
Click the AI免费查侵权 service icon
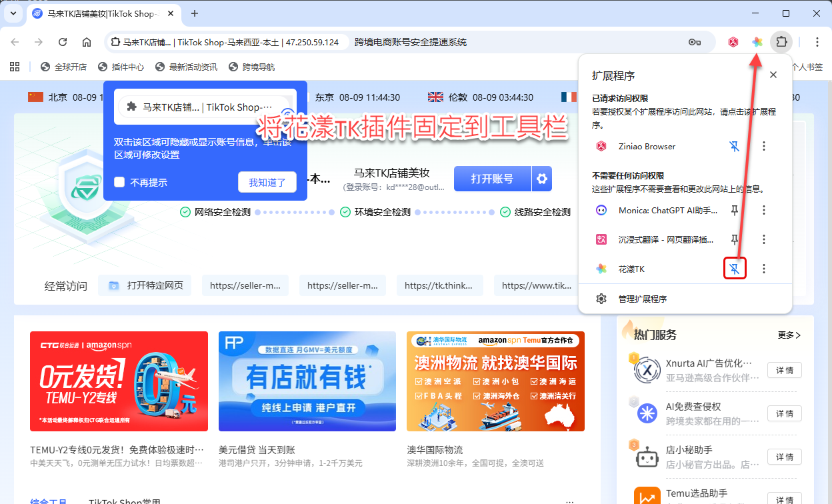click(646, 414)
